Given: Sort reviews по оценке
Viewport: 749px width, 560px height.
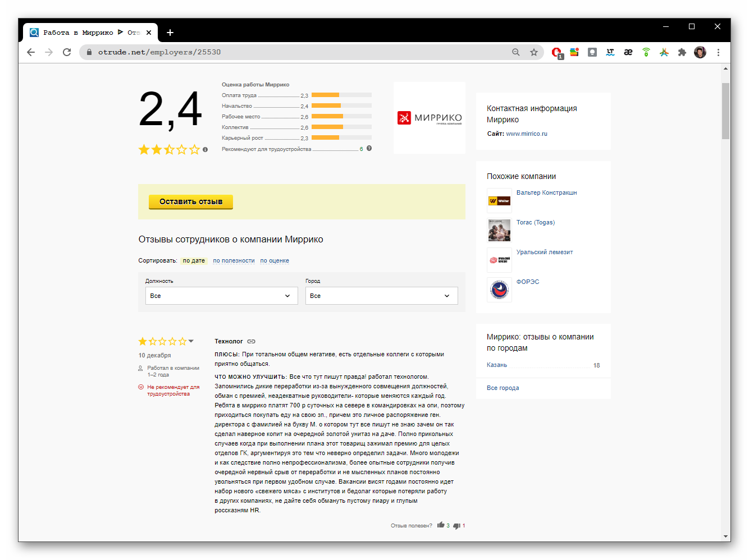Looking at the screenshot, I should click(275, 260).
